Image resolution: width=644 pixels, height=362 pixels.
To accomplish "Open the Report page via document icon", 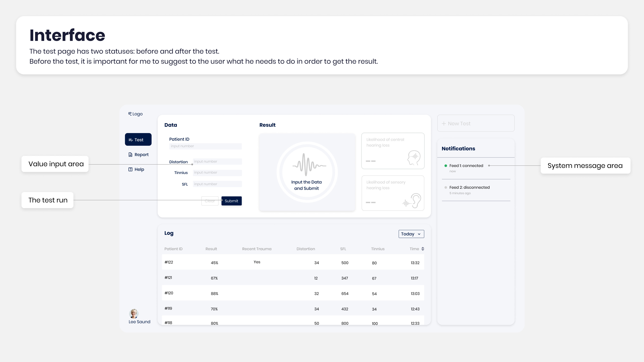I will (130, 155).
